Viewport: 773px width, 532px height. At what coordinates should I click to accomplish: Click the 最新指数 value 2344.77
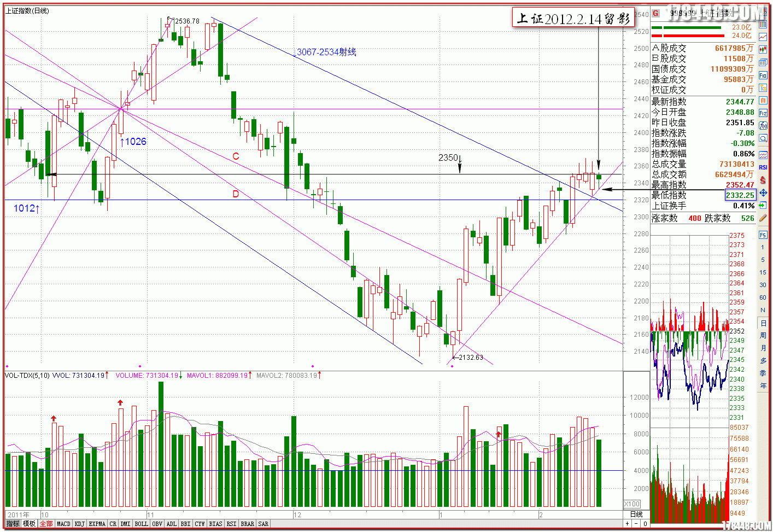tap(740, 102)
